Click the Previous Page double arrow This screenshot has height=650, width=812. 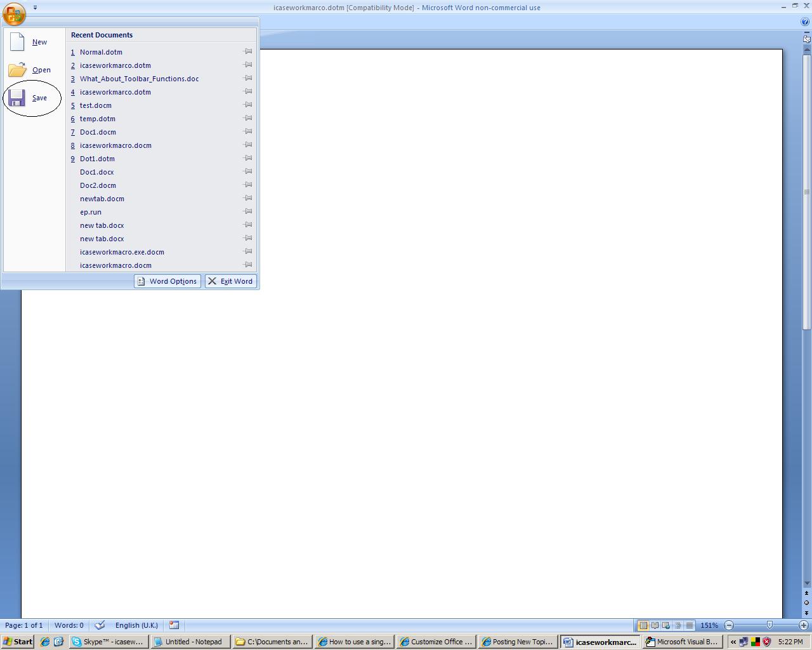click(806, 594)
